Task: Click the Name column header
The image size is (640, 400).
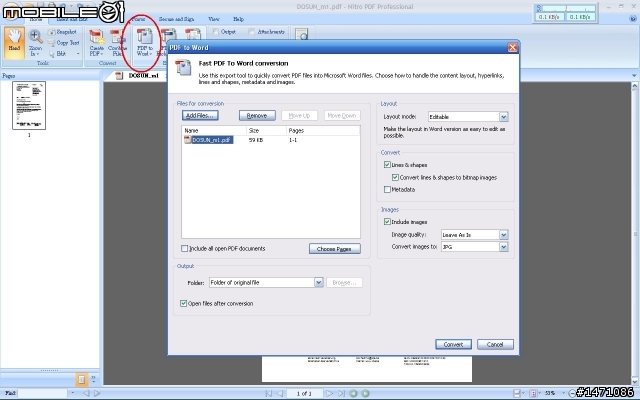Action: pos(214,131)
